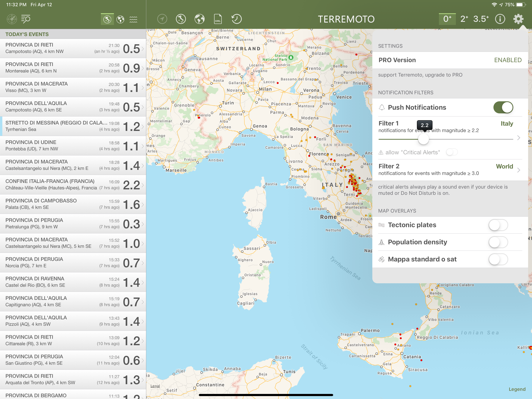Select Capitignano (AQ) 0.7 event row
The image size is (532, 399).
73,302
